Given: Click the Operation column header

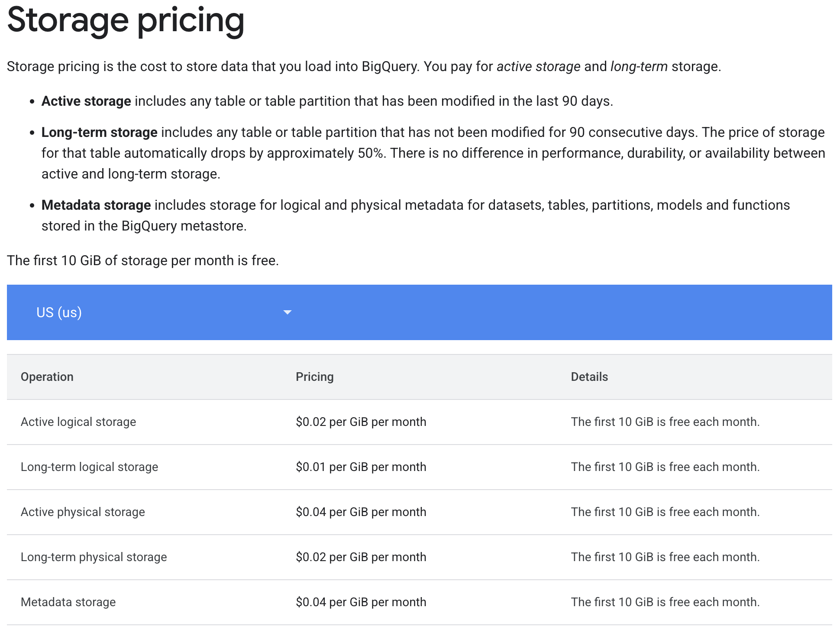Looking at the screenshot, I should coord(47,377).
